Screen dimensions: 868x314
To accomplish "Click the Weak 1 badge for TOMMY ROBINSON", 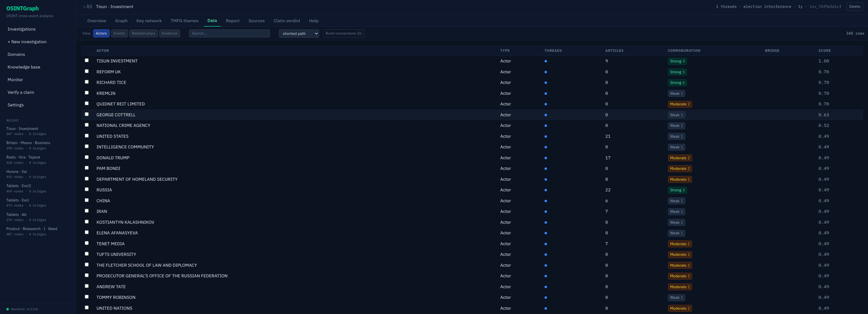I will [x=676, y=297].
